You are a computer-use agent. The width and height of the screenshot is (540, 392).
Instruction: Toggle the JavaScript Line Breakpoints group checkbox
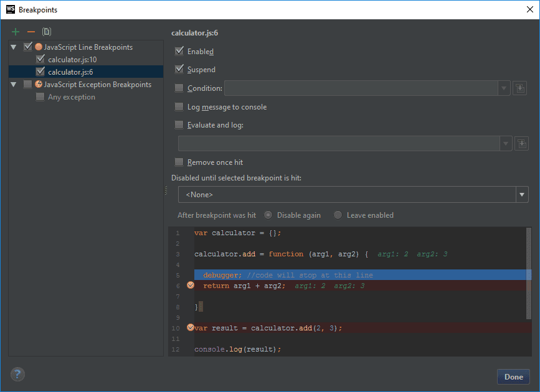pos(28,47)
